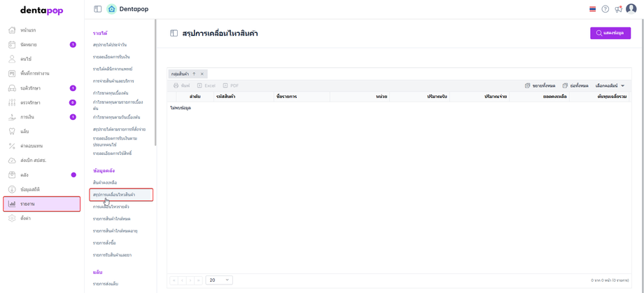Click the sofa icon for รอคิวรักษา
This screenshot has width=644, height=293.
pos(12,88)
